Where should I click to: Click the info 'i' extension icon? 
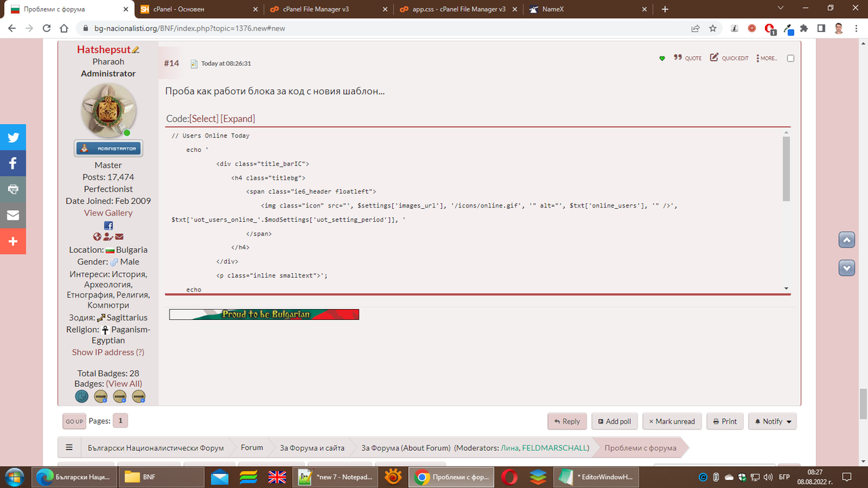coord(734,28)
